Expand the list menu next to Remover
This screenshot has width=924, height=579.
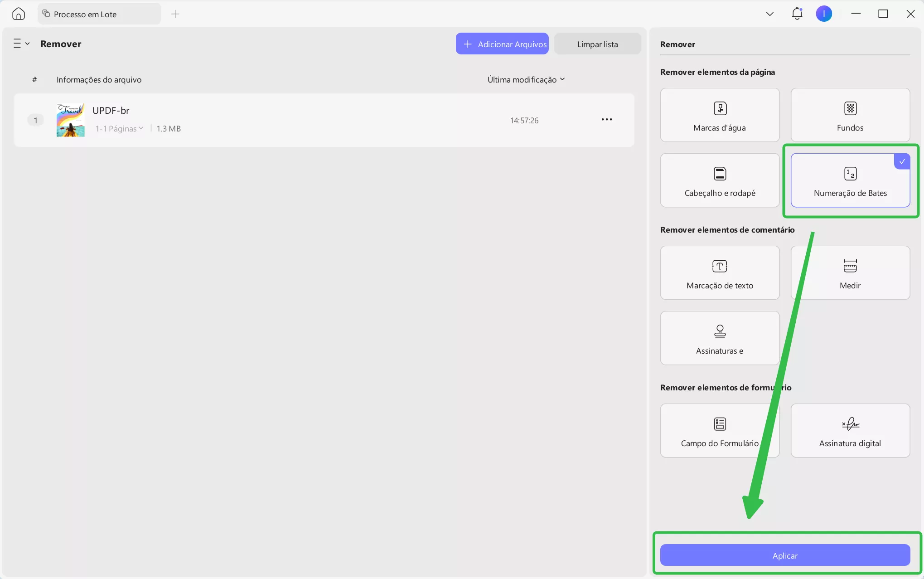click(21, 44)
